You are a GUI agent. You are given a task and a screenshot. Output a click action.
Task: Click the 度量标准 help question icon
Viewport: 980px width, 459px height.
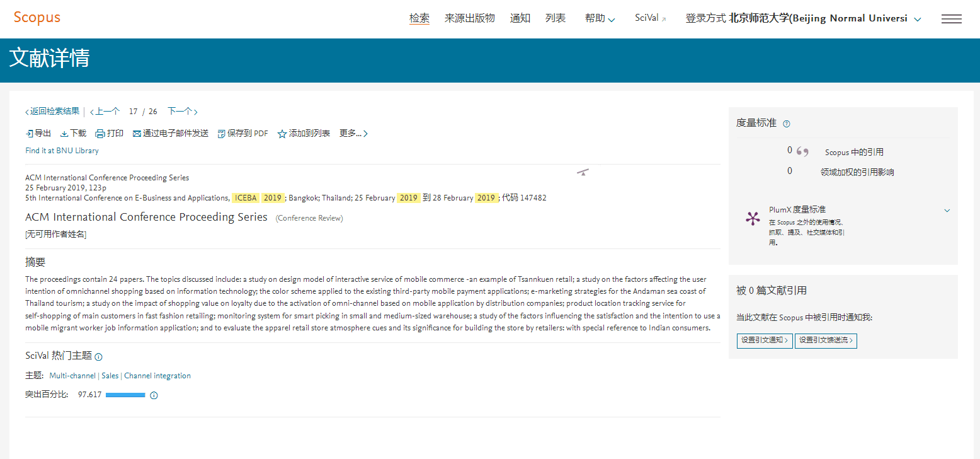786,124
